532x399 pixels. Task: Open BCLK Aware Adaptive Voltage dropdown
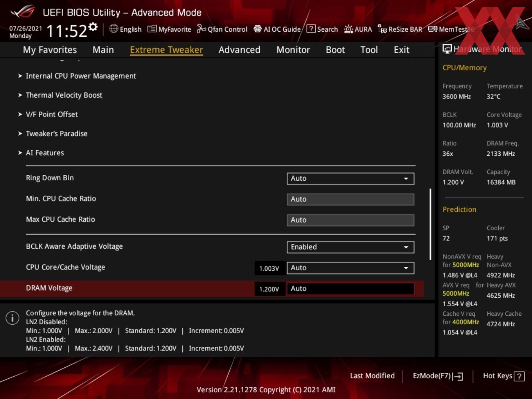(350, 247)
